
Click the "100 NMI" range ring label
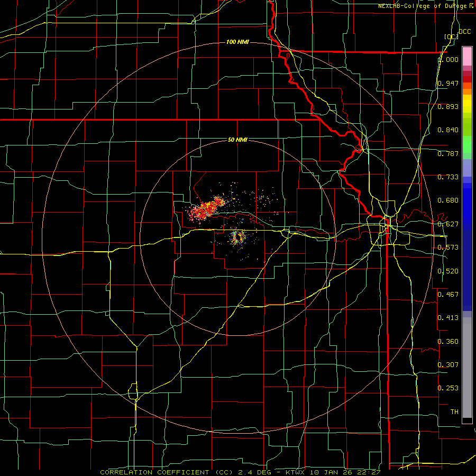point(237,42)
